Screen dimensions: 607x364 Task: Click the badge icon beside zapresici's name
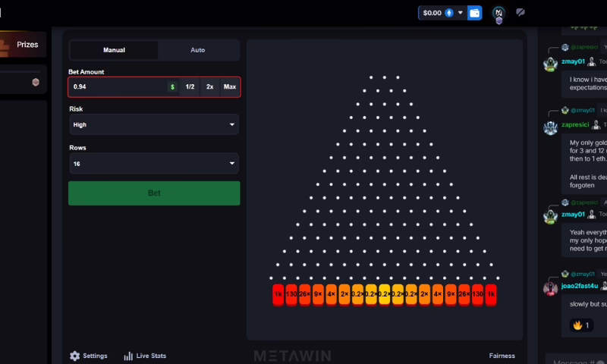click(596, 124)
